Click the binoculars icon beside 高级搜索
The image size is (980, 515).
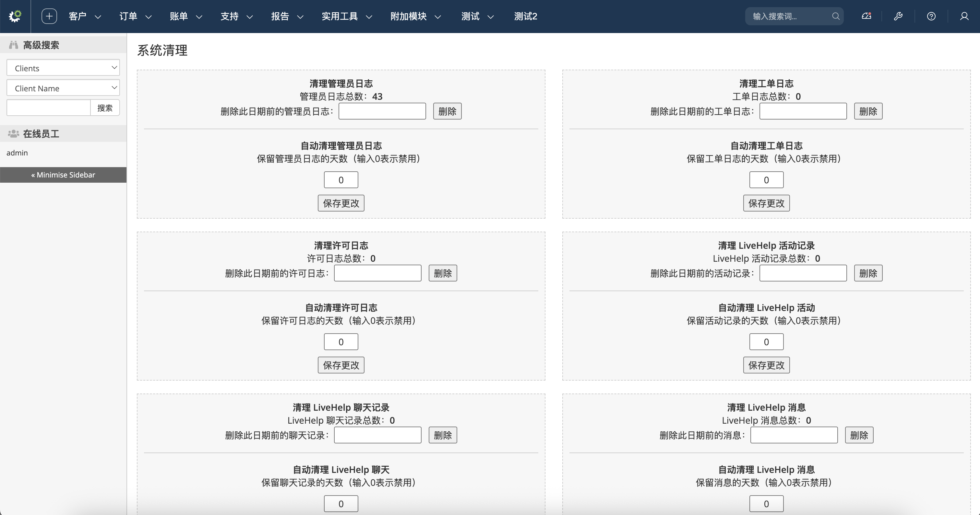[x=14, y=45]
